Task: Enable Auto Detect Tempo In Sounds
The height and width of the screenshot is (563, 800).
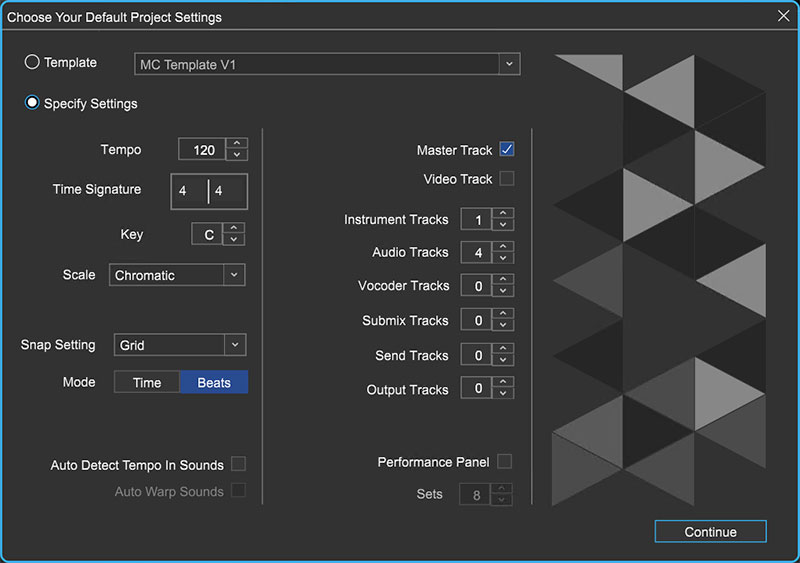Action: (x=239, y=464)
